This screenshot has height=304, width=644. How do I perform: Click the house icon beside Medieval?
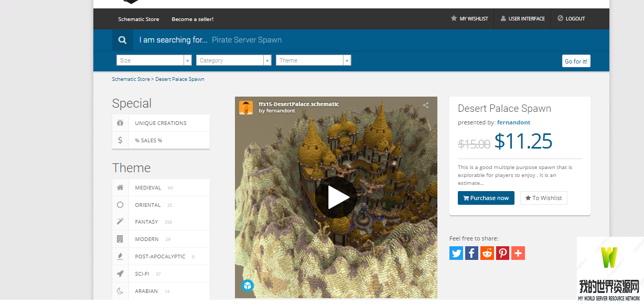(x=120, y=187)
